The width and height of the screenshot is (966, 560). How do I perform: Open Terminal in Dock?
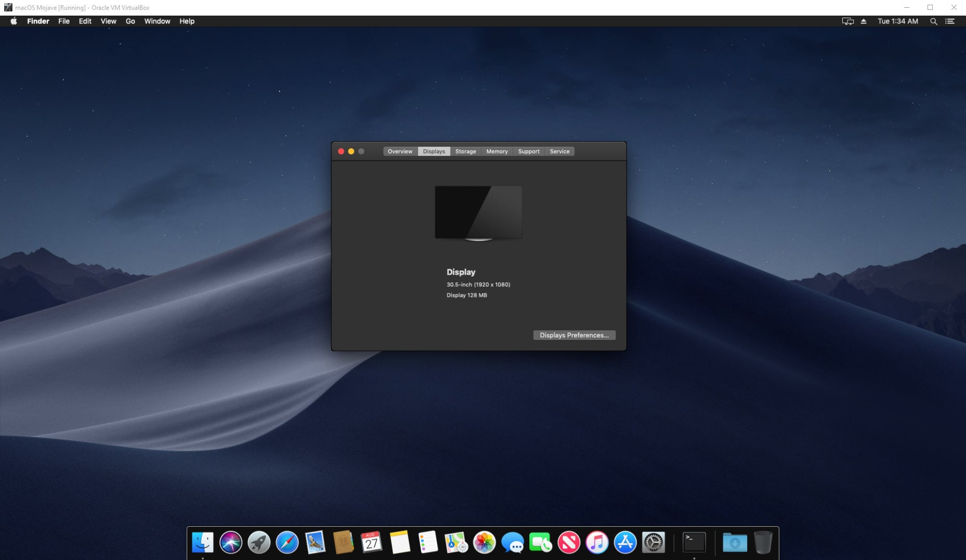tap(694, 543)
